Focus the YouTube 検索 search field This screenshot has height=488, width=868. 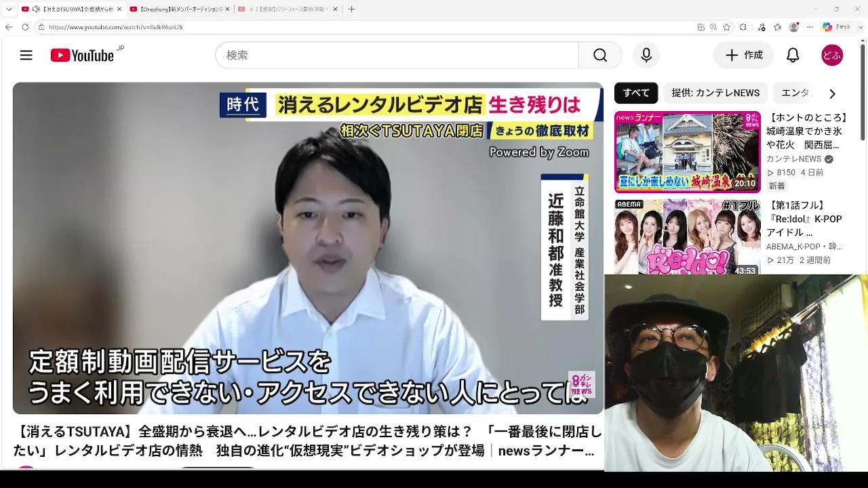coord(397,56)
